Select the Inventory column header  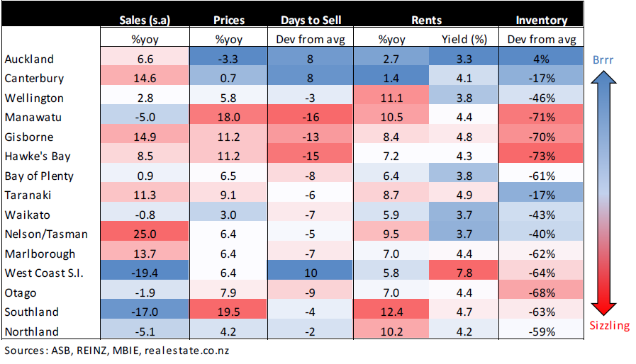(541, 21)
